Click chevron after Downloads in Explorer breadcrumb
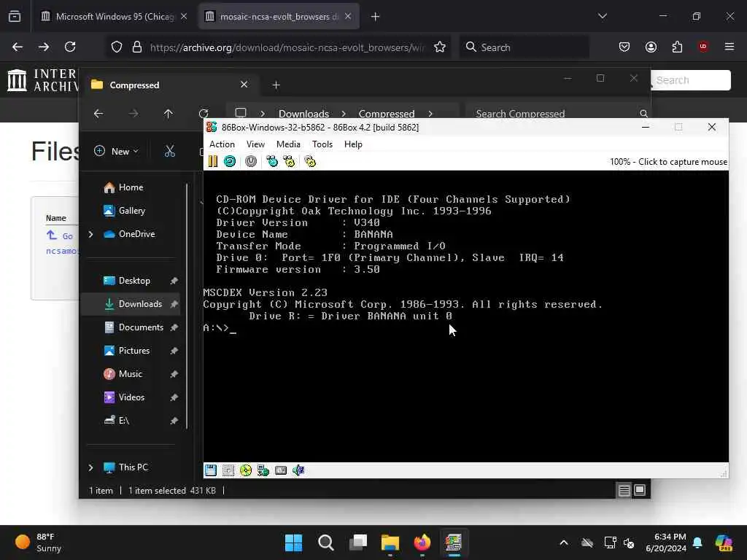The height and width of the screenshot is (560, 747). 344,113
